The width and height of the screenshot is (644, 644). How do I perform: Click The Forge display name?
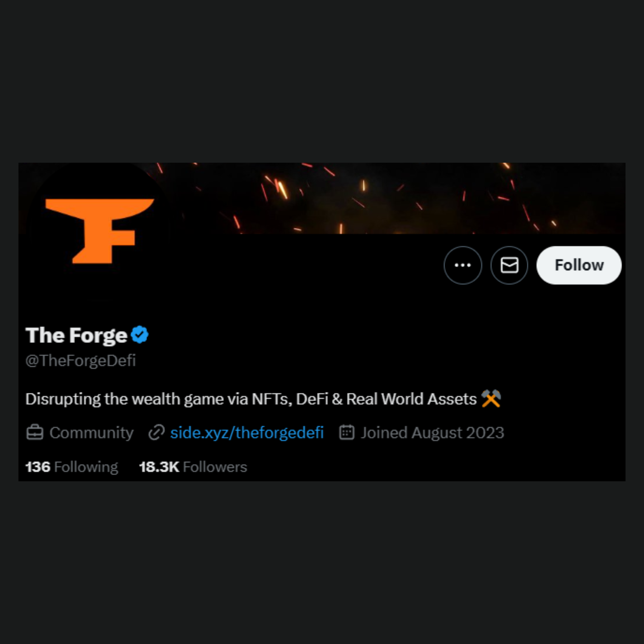click(x=76, y=335)
